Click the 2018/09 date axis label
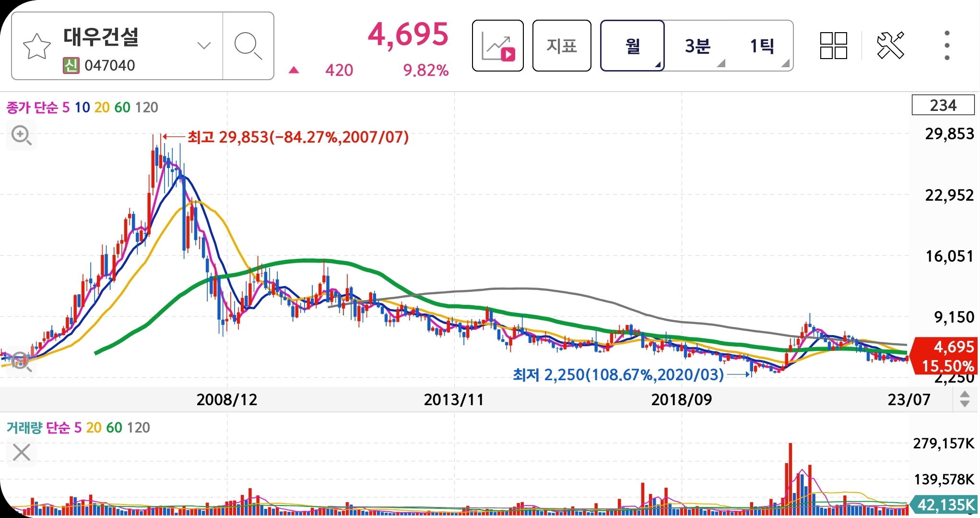The image size is (980, 518). (x=682, y=399)
